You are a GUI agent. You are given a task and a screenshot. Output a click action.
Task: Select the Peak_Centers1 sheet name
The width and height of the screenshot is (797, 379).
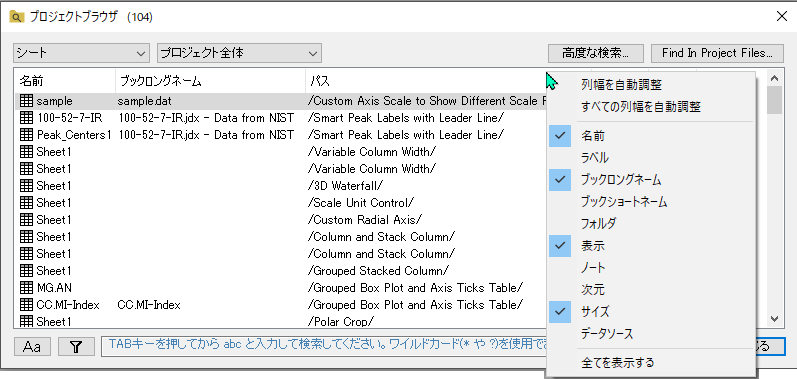74,135
